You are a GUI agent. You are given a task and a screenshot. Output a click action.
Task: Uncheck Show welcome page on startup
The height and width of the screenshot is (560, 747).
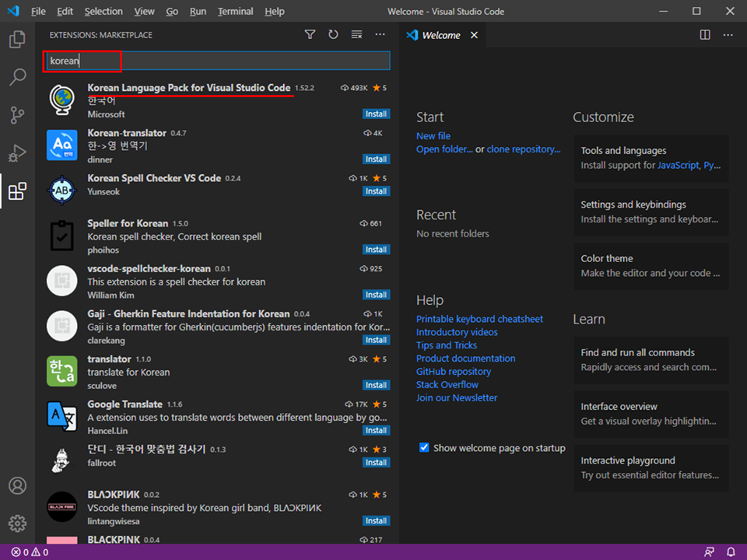click(424, 448)
